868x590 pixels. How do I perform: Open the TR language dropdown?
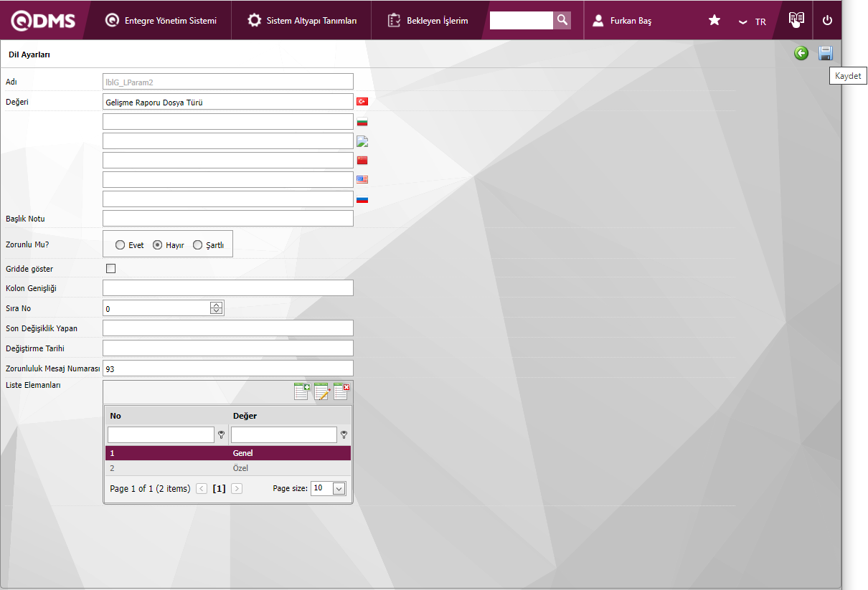coord(753,22)
